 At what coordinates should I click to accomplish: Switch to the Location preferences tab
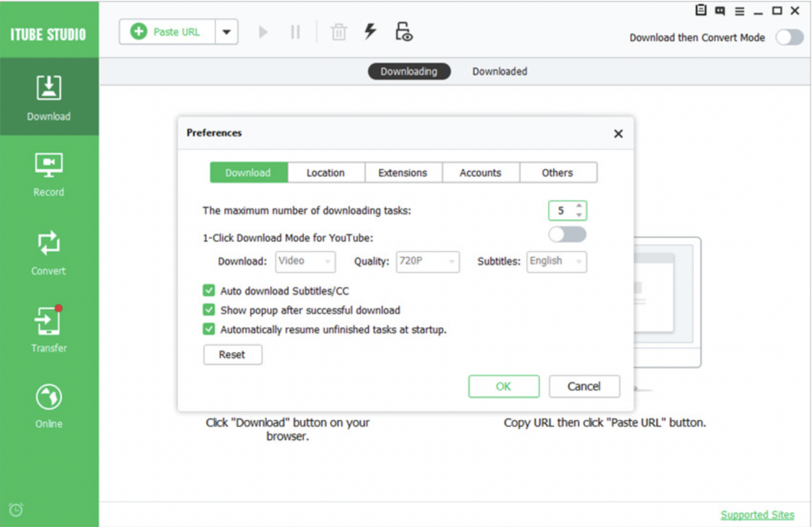click(x=326, y=172)
